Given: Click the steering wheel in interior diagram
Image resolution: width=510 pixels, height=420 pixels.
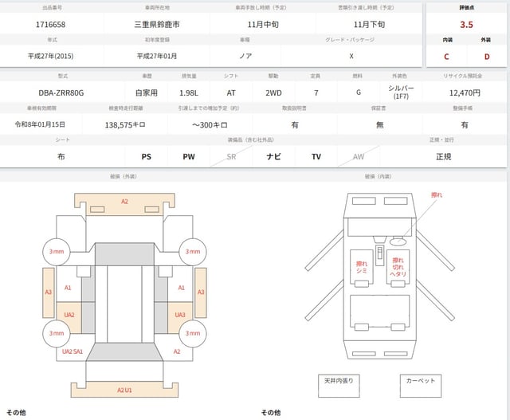Looking at the screenshot, I should click(398, 241).
